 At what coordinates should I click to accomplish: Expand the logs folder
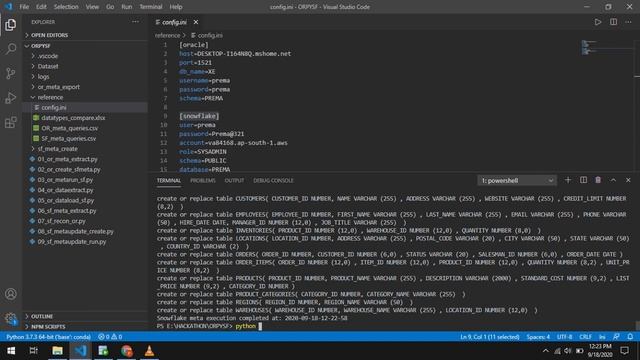pyautogui.click(x=43, y=77)
